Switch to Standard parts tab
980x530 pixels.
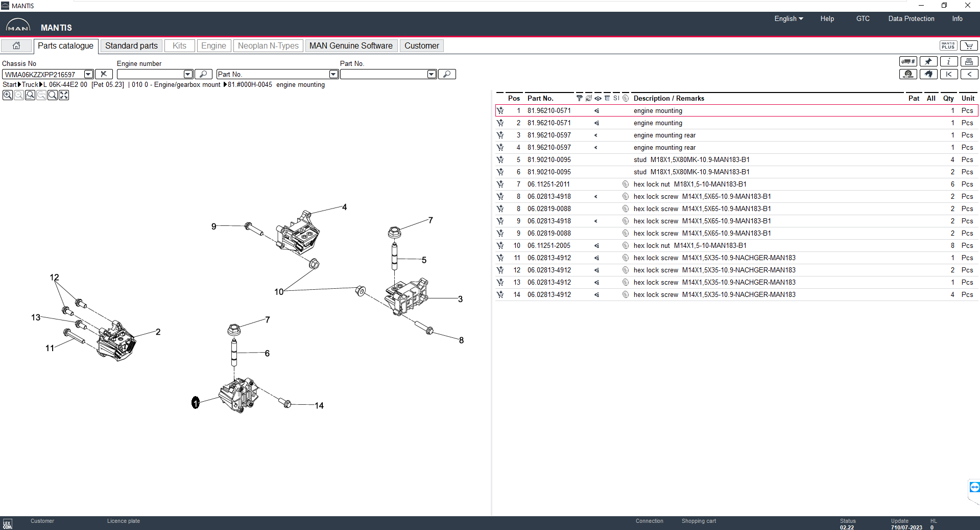pyautogui.click(x=131, y=45)
